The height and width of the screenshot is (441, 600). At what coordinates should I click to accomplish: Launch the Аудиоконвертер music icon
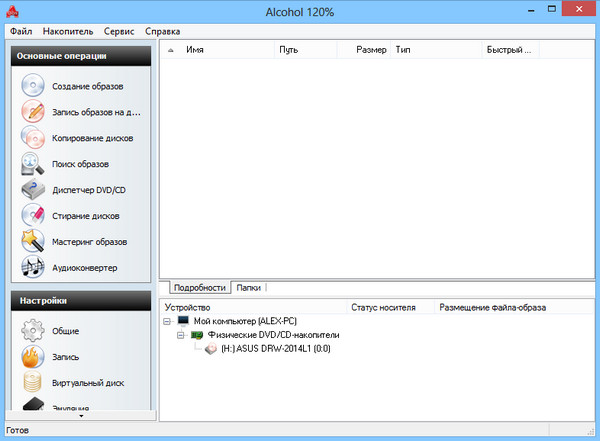tap(34, 268)
